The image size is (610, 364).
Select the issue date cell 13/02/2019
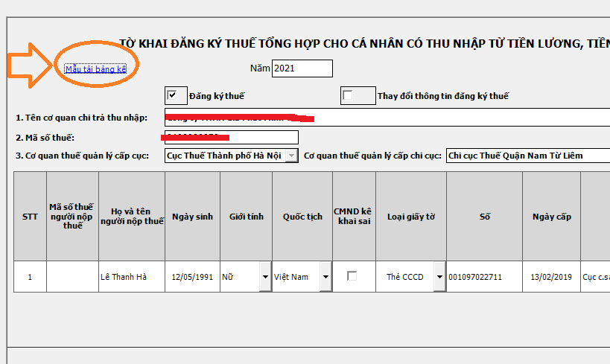click(552, 277)
